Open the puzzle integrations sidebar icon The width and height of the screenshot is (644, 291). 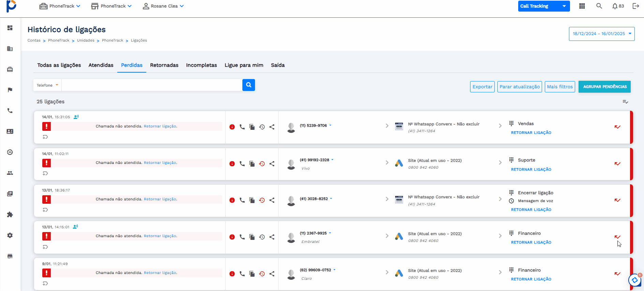pyautogui.click(x=10, y=215)
